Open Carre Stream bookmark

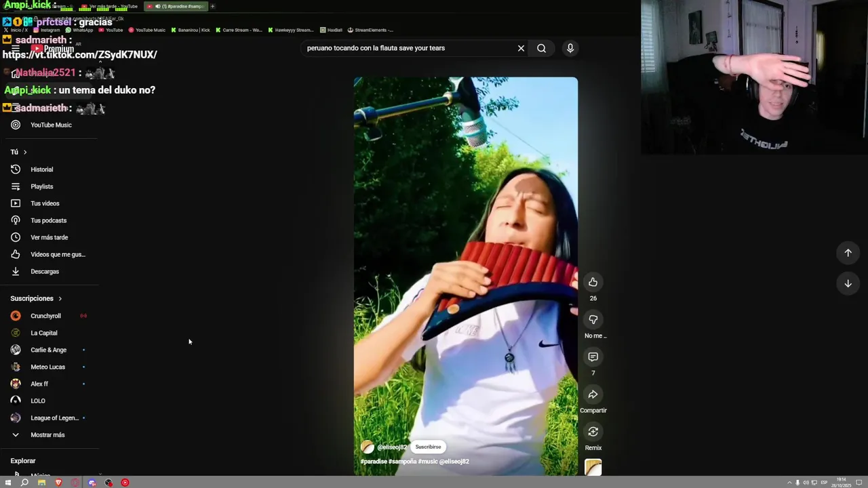click(x=239, y=30)
